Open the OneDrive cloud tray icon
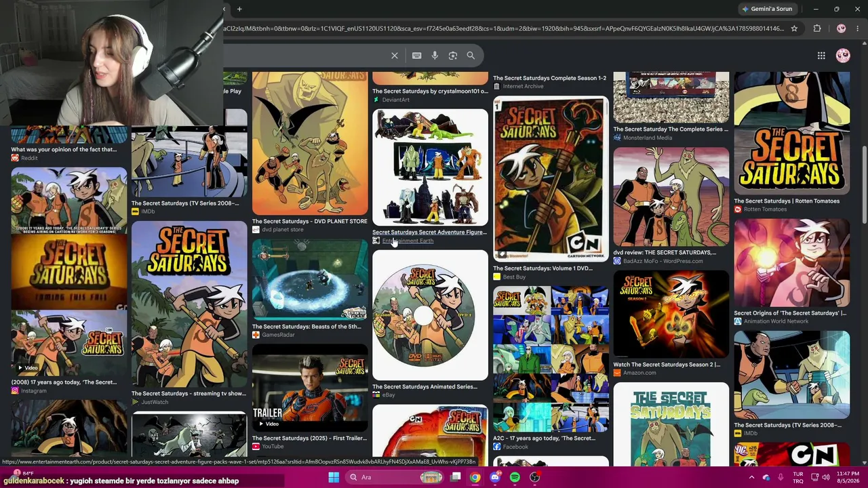Screen dimensions: 868x488 (x=766, y=477)
